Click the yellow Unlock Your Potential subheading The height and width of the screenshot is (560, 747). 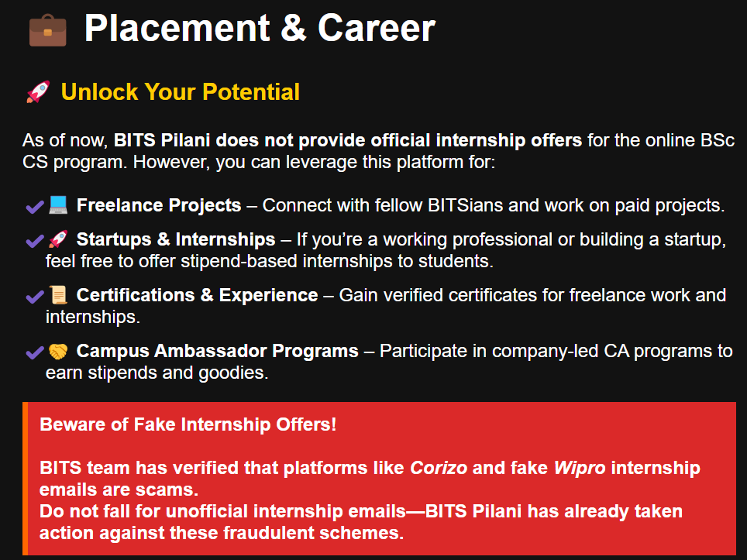[180, 92]
